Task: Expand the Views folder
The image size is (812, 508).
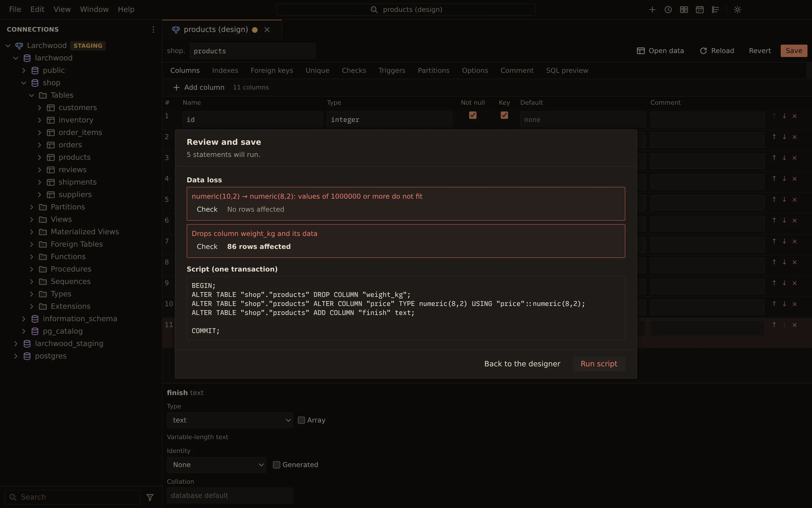Action: pos(32,219)
